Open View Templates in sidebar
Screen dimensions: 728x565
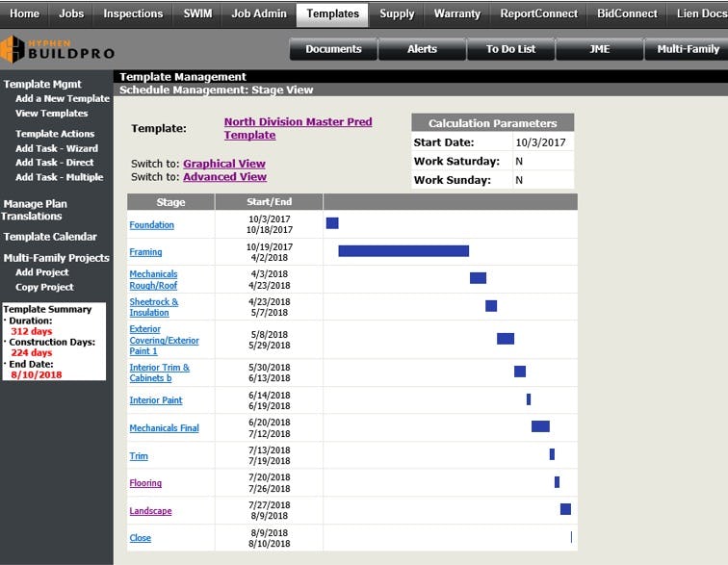[52, 114]
